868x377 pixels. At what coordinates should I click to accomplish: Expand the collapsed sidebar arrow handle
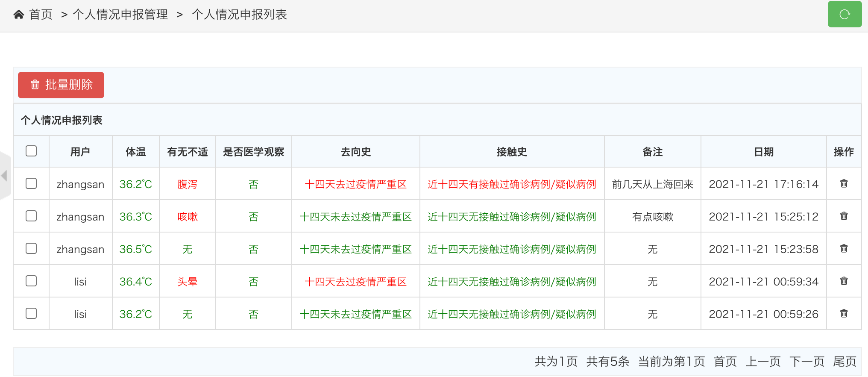coord(4,175)
